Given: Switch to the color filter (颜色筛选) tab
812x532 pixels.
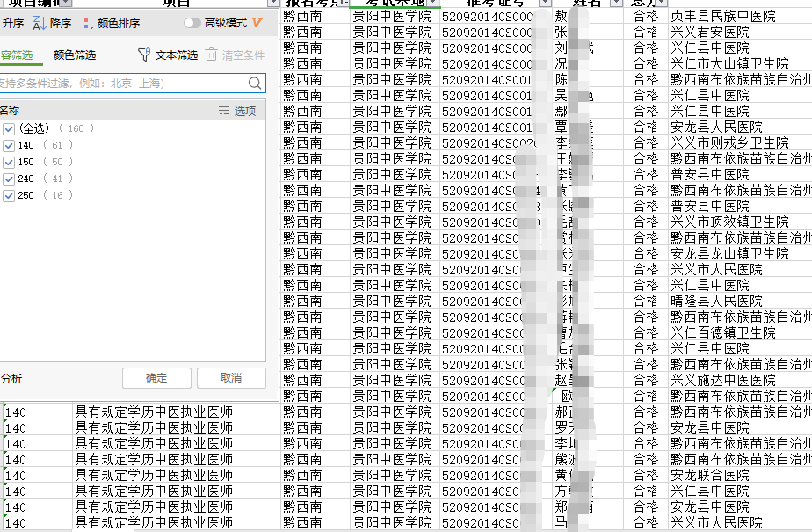Looking at the screenshot, I should [75, 55].
